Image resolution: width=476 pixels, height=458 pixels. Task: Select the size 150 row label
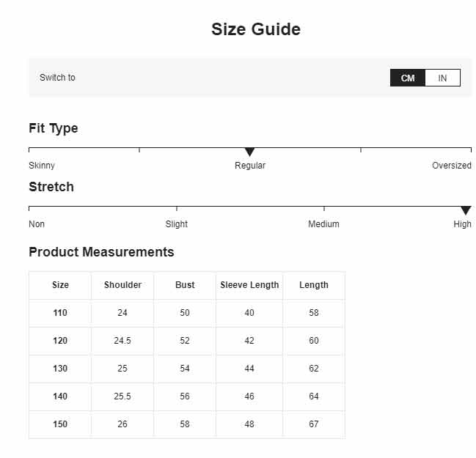[x=60, y=424]
